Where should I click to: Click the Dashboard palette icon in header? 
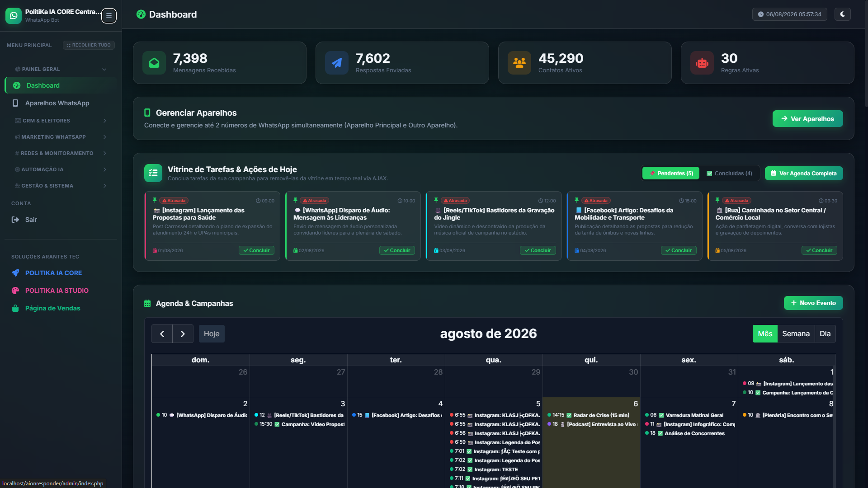coord(141,14)
